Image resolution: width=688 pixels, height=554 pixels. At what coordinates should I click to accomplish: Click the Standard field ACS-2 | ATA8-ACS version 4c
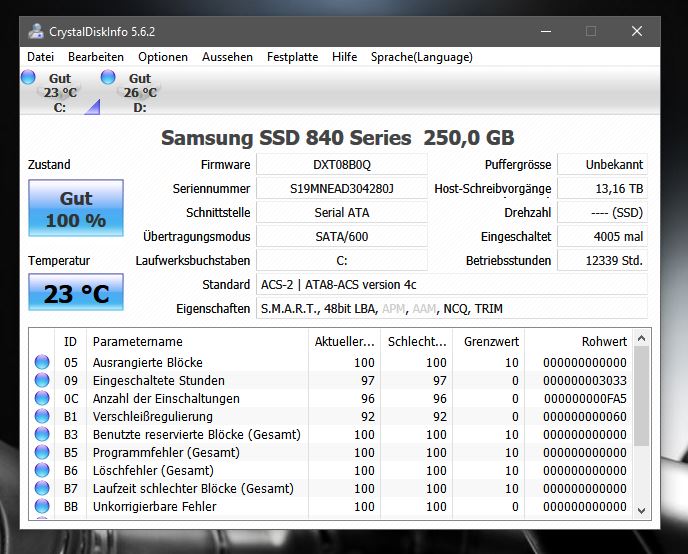[452, 285]
